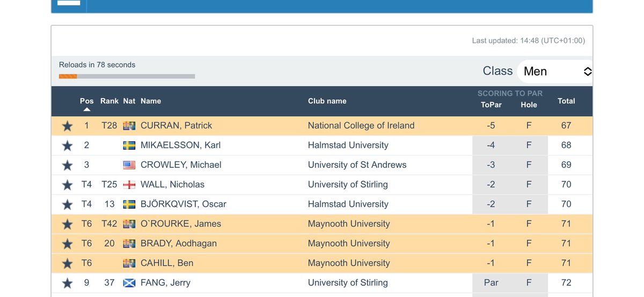This screenshot has height=297, width=644.
Task: Open player CROWLEY, Michael
Action: tap(181, 165)
